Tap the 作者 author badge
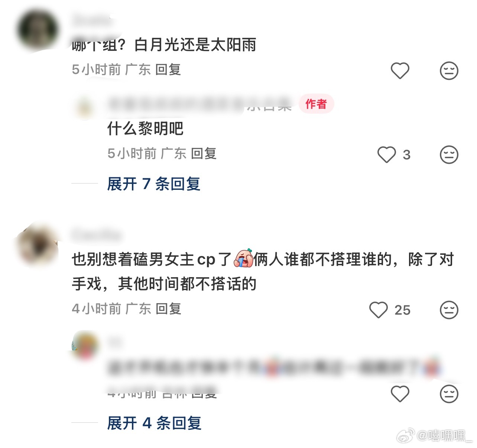The height and width of the screenshot is (448, 477). coord(316,104)
